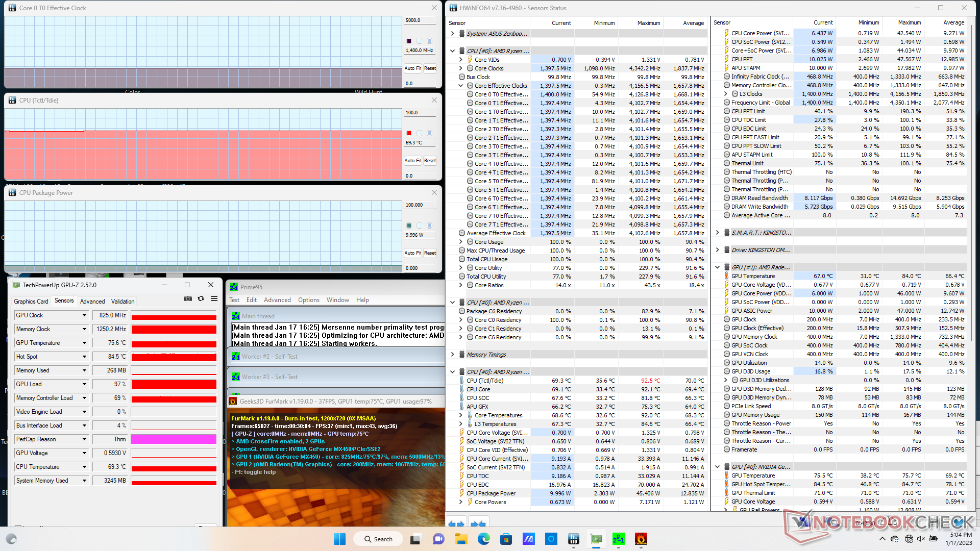Click the collapse columns arrows icon in HWiNFO
This screenshot has width=980, height=551.
[x=478, y=523]
